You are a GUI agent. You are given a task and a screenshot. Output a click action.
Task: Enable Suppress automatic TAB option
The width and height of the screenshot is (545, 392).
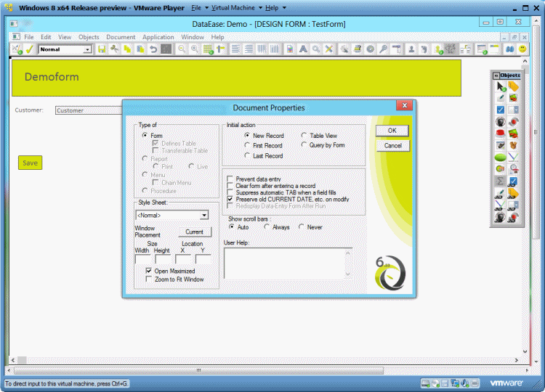230,192
